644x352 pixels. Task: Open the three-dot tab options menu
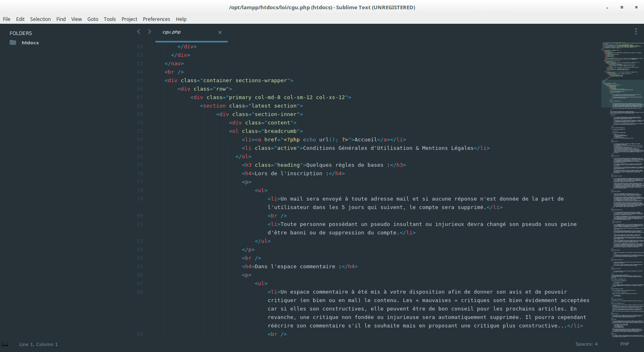(x=636, y=31)
